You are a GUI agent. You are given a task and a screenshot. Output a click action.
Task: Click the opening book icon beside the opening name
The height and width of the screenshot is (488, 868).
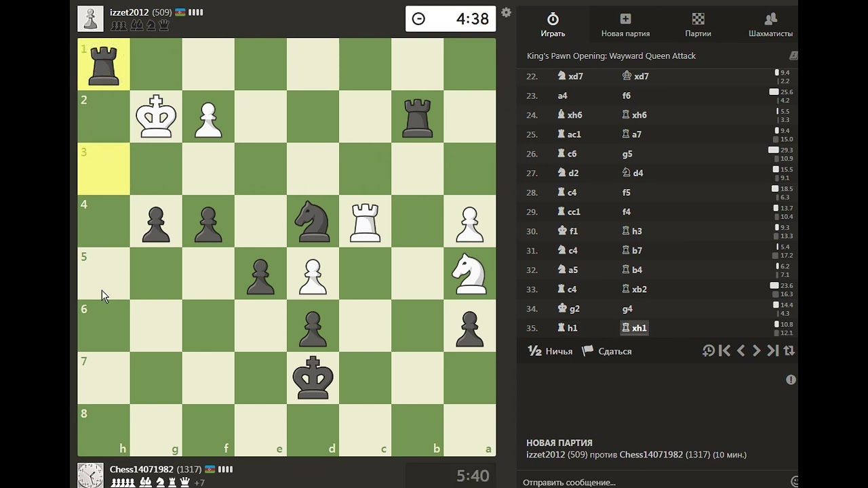coord(793,56)
